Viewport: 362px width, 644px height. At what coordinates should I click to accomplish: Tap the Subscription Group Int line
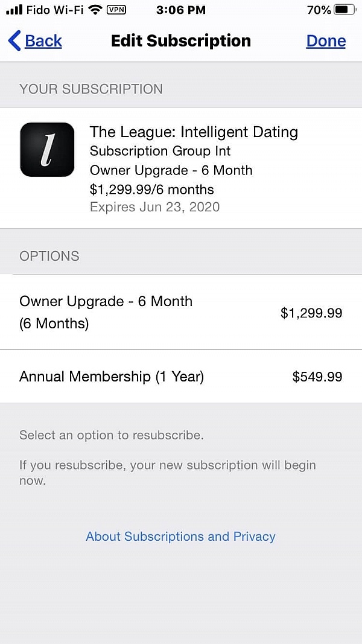[x=160, y=151]
